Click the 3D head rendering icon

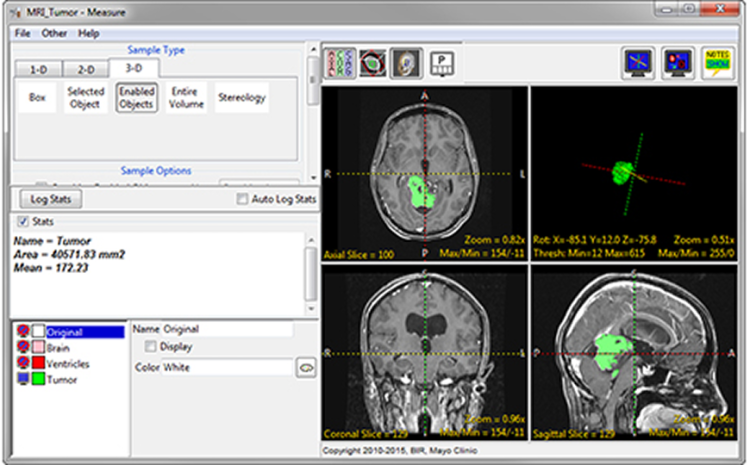[x=404, y=61]
